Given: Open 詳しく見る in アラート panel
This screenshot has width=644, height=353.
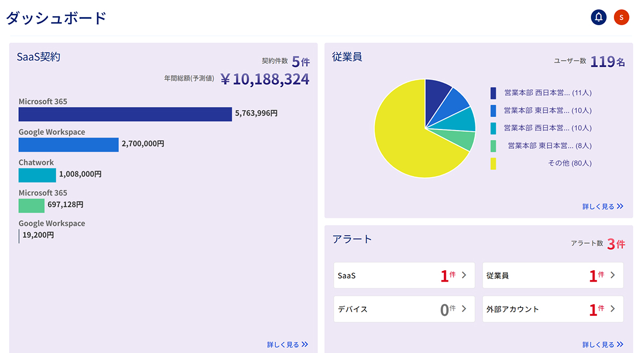Looking at the screenshot, I should click(603, 344).
